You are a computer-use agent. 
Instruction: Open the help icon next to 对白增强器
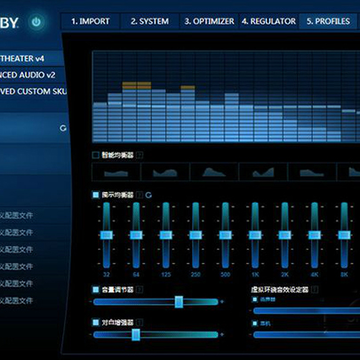pos(140,322)
